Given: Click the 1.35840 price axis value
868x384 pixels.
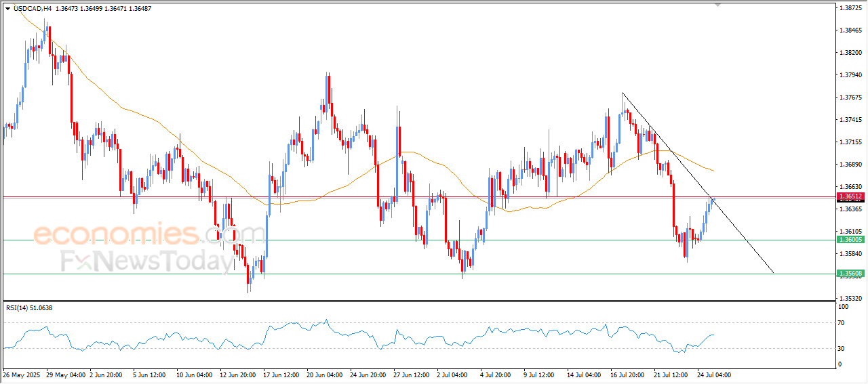Looking at the screenshot, I should (850, 254).
